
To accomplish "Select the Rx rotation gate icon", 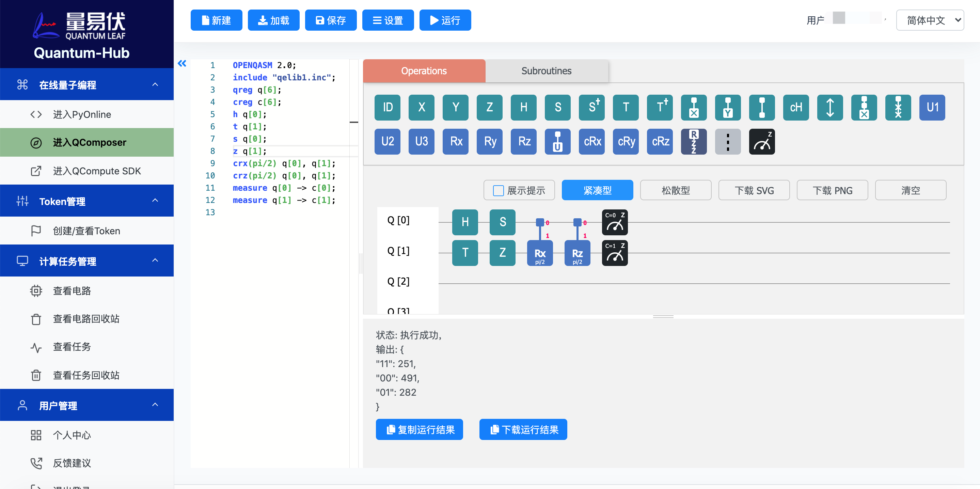I will click(456, 141).
